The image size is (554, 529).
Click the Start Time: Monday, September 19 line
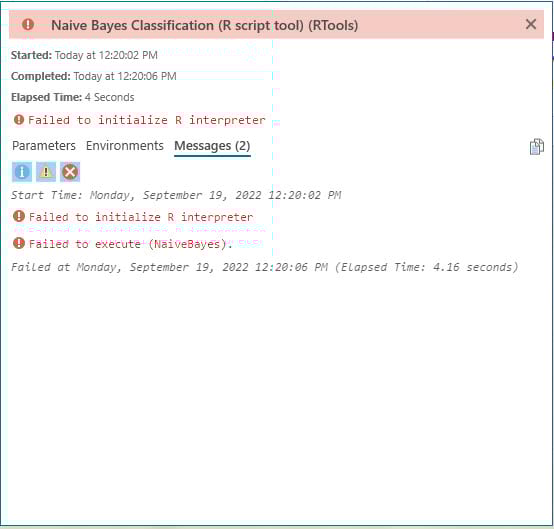[176, 195]
